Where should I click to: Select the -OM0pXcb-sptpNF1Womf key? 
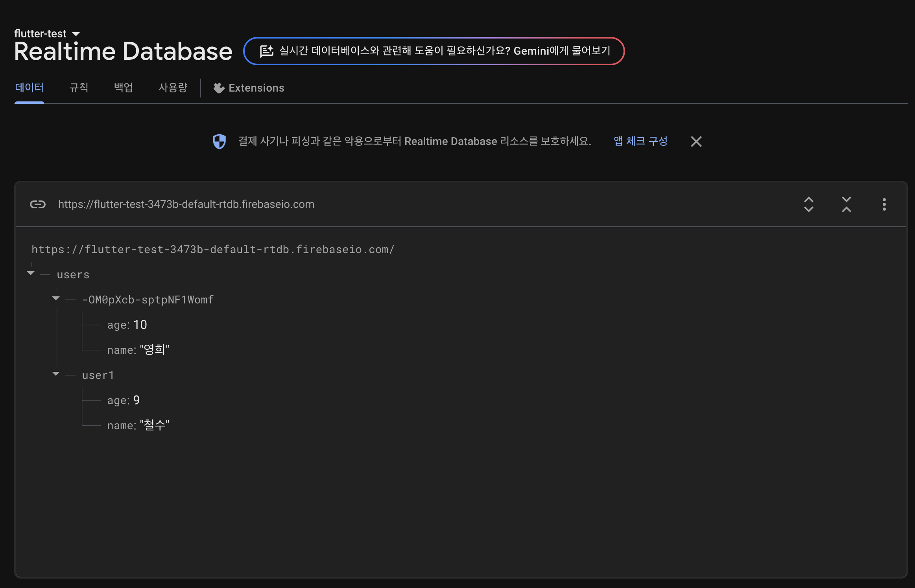coord(148,300)
